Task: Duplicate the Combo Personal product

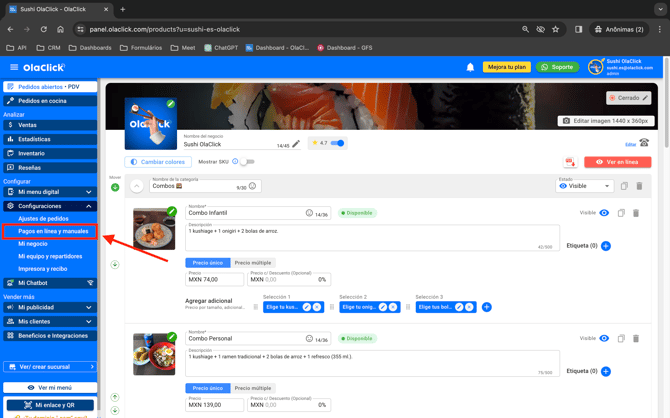Action: click(621, 339)
